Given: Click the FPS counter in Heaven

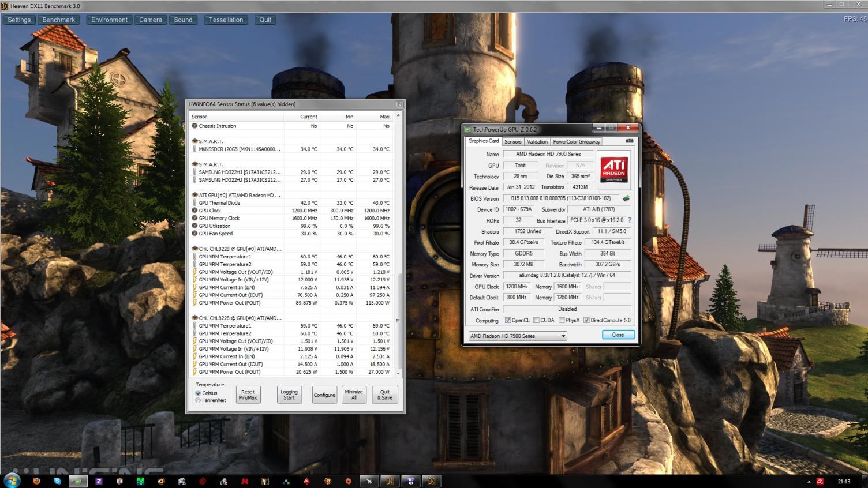Looking at the screenshot, I should [855, 19].
